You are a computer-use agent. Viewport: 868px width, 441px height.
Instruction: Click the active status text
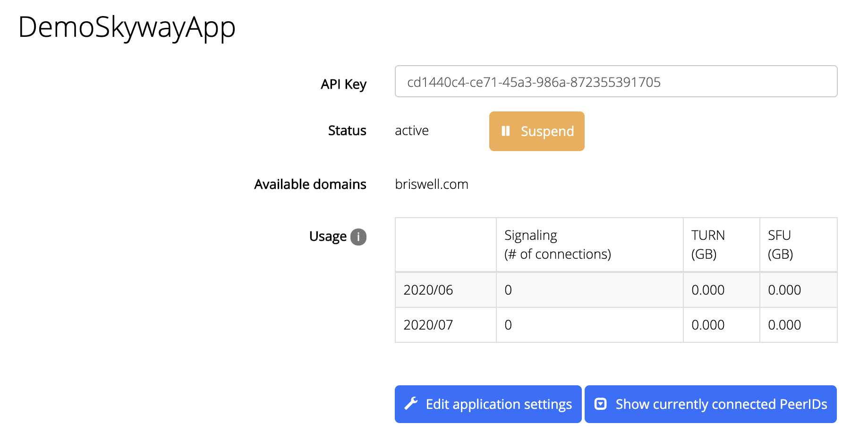(x=411, y=131)
